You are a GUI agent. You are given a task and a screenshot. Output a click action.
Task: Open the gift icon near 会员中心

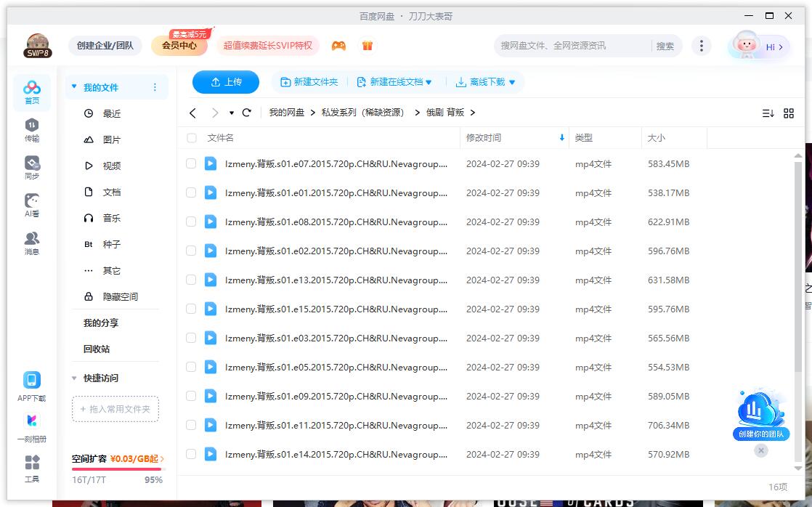click(x=368, y=45)
